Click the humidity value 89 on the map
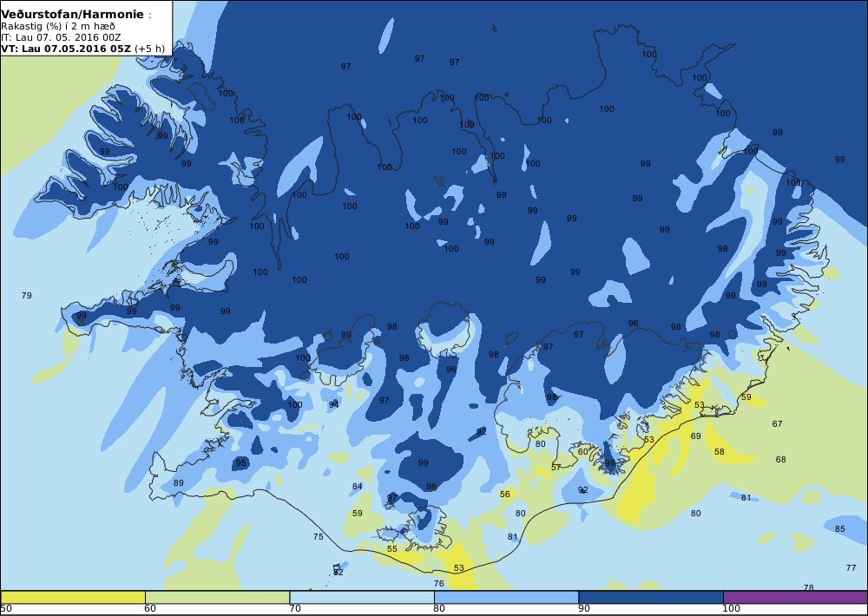The height and width of the screenshot is (616, 868). pyautogui.click(x=178, y=483)
